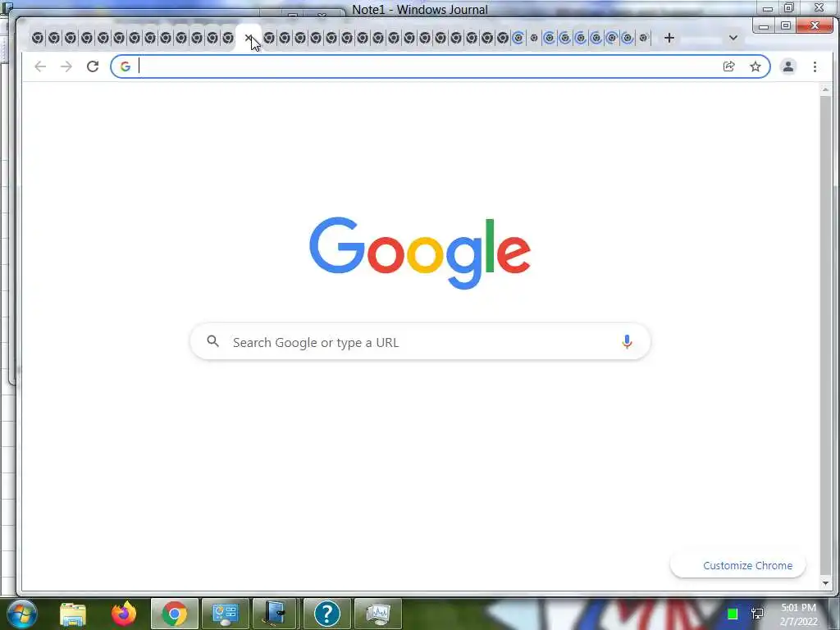This screenshot has height=630, width=840.
Task: Open File Explorer from the taskbar
Action: click(x=73, y=614)
